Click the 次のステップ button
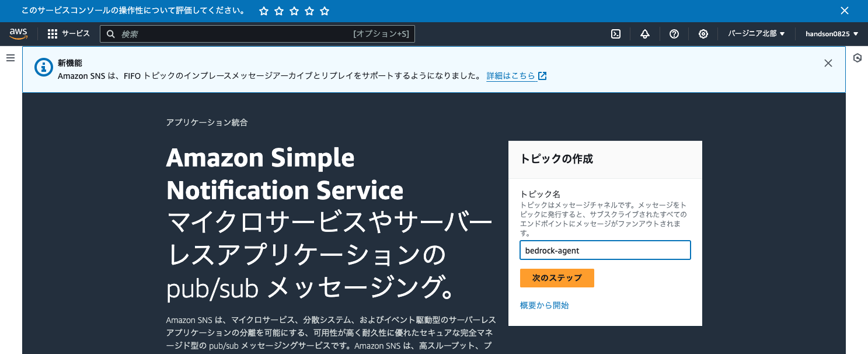The image size is (868, 354). (x=557, y=278)
